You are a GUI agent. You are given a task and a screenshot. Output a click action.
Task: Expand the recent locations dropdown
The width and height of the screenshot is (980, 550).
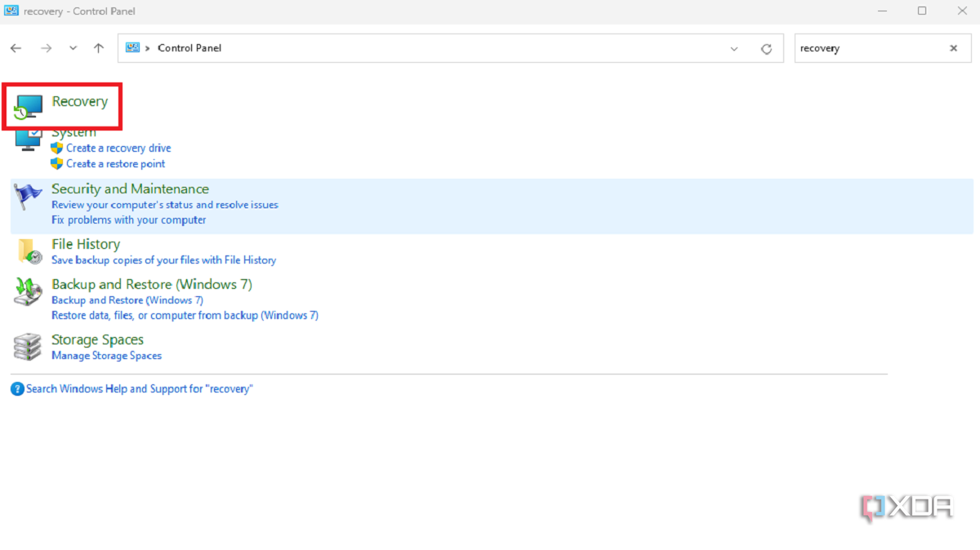click(73, 48)
